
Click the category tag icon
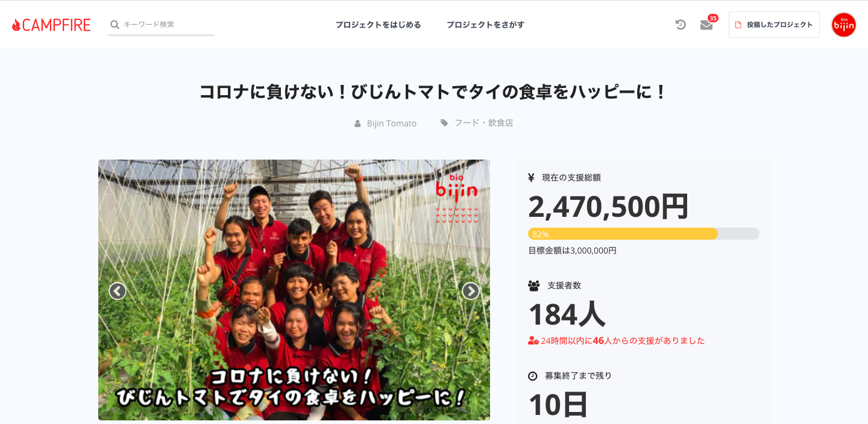(x=444, y=123)
